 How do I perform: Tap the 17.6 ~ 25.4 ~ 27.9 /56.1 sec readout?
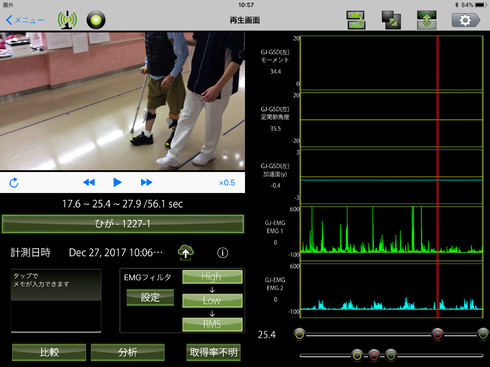[123, 204]
